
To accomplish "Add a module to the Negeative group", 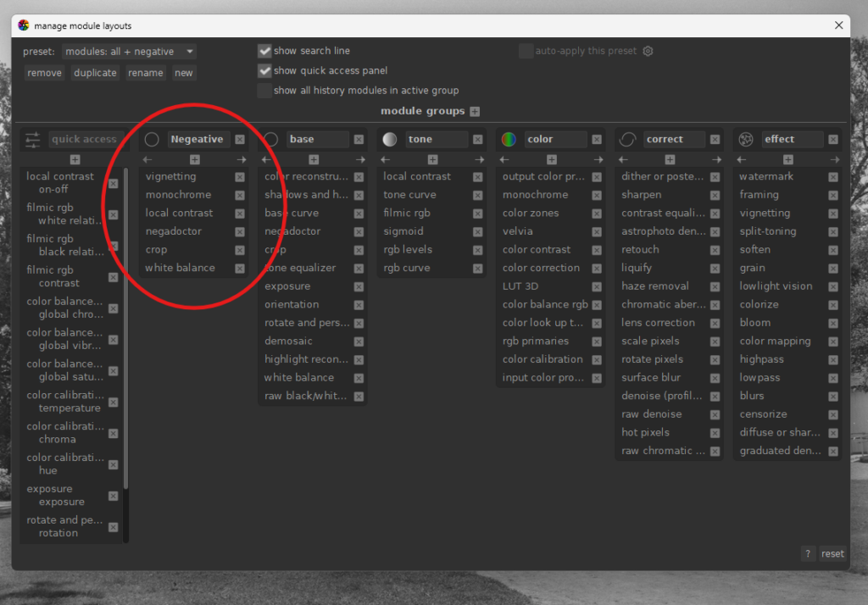I will (x=195, y=160).
